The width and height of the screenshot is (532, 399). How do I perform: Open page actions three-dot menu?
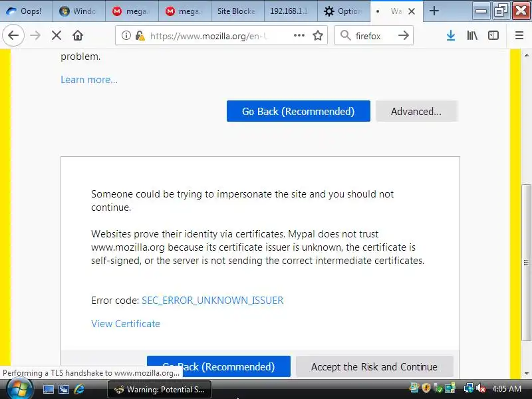tap(299, 35)
